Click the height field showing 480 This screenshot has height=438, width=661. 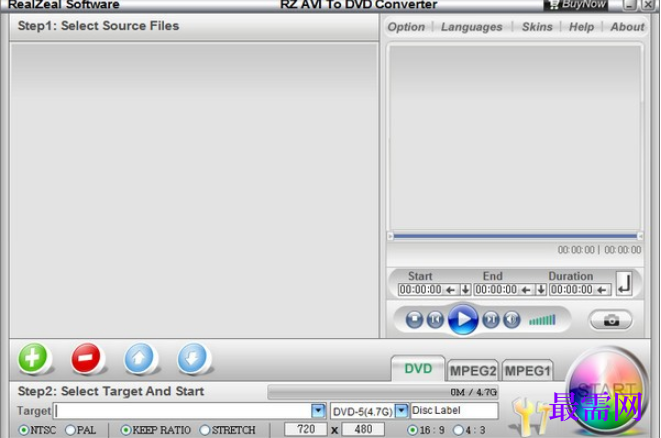point(363,429)
